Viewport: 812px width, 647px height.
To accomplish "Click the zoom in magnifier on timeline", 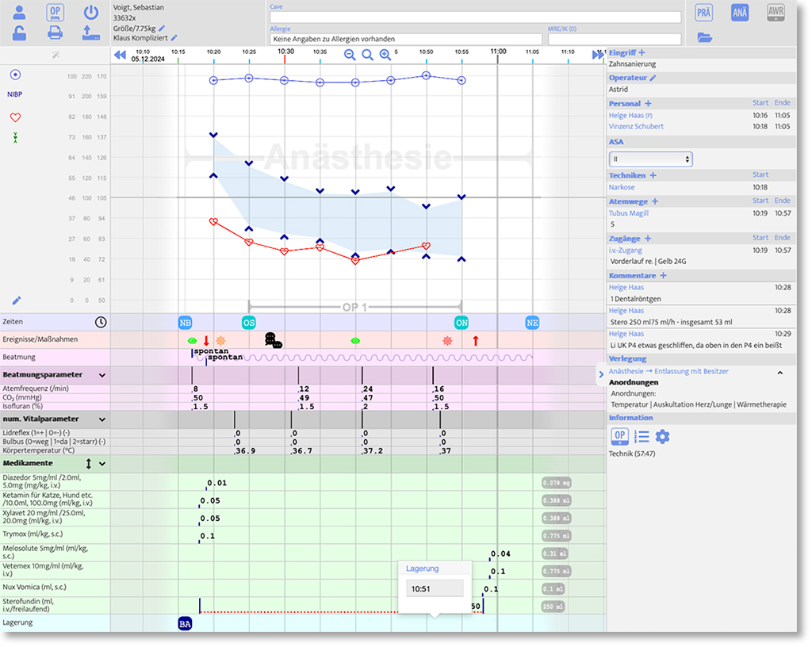I will pyautogui.click(x=385, y=55).
